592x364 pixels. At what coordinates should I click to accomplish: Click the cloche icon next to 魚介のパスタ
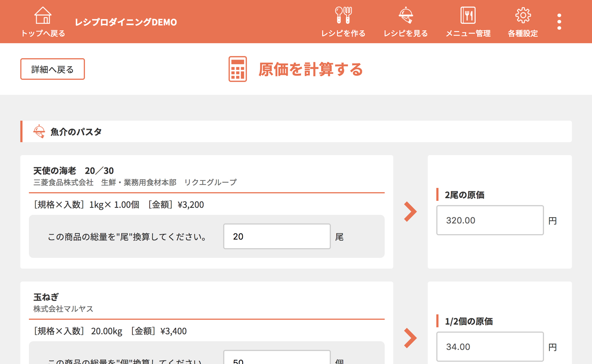coord(39,132)
